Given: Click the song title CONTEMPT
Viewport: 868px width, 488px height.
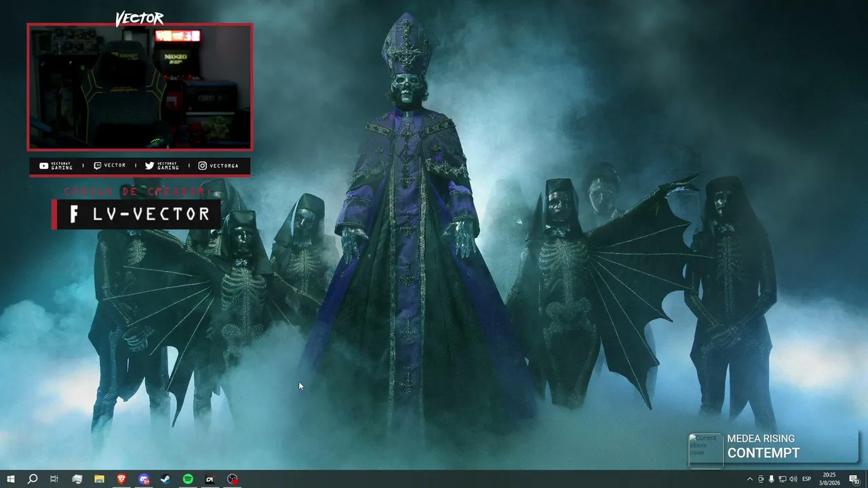Looking at the screenshot, I should pyautogui.click(x=764, y=453).
